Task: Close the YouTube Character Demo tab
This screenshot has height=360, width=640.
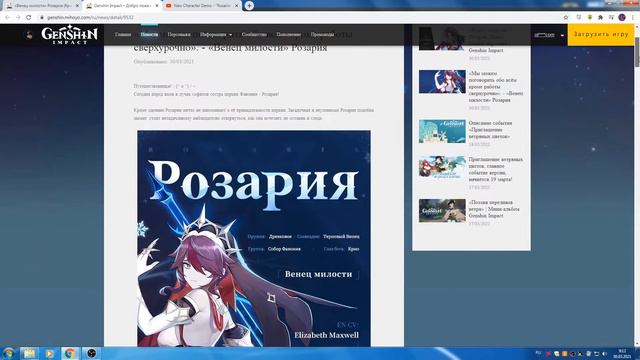Action: (x=236, y=6)
